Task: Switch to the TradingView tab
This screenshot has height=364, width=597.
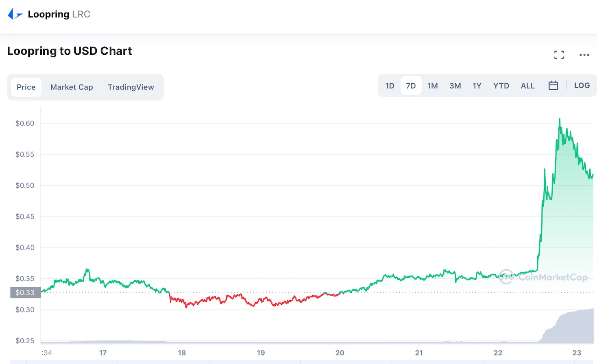Action: [x=131, y=87]
